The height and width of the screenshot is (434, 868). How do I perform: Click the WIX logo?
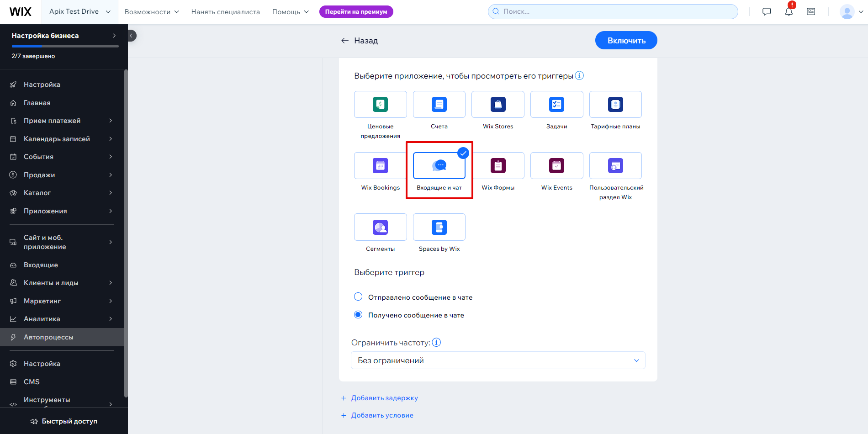pos(21,12)
